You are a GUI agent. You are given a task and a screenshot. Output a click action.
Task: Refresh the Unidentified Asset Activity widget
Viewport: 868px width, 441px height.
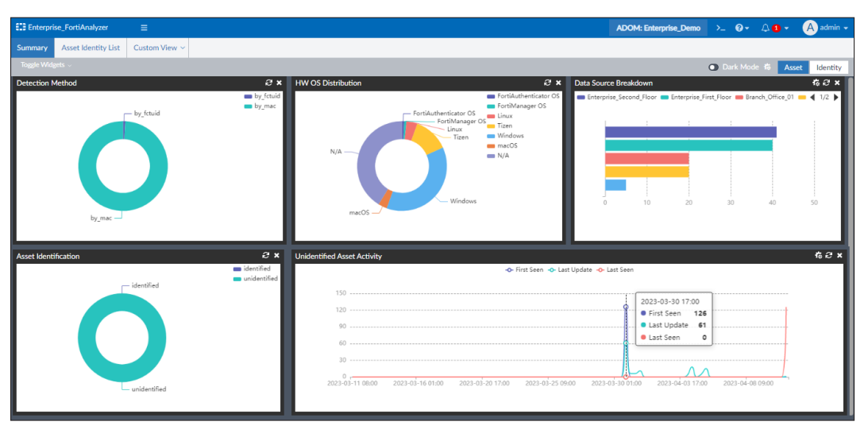point(829,255)
